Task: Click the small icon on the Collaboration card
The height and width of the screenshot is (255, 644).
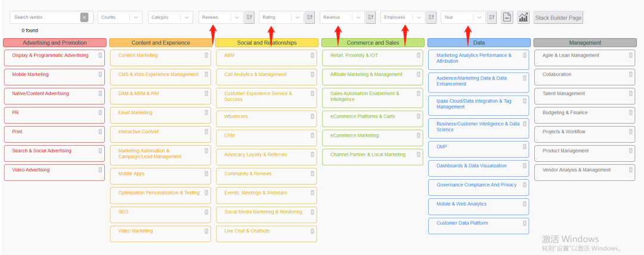Action: coord(631,75)
